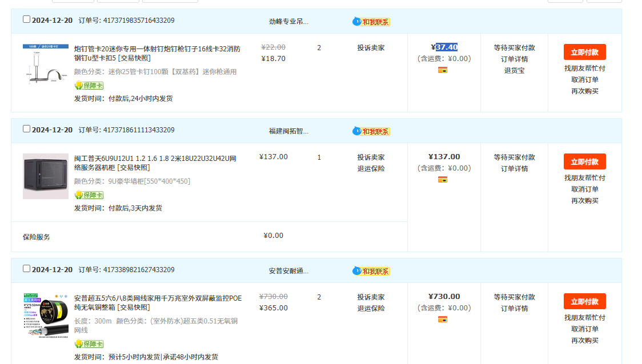Click 找朋友帮忙付 for the 安普 cable order

click(x=584, y=318)
